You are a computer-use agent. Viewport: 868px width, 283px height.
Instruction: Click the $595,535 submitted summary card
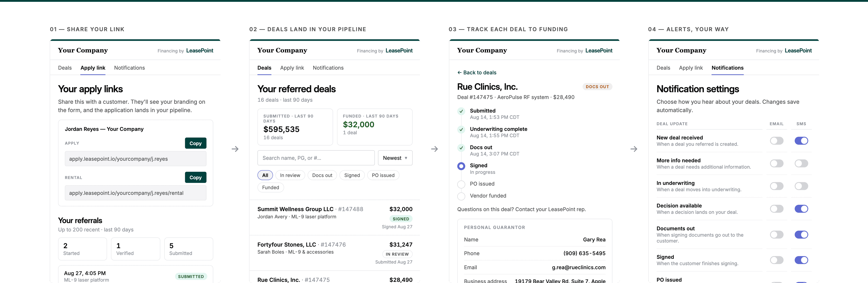click(x=295, y=127)
